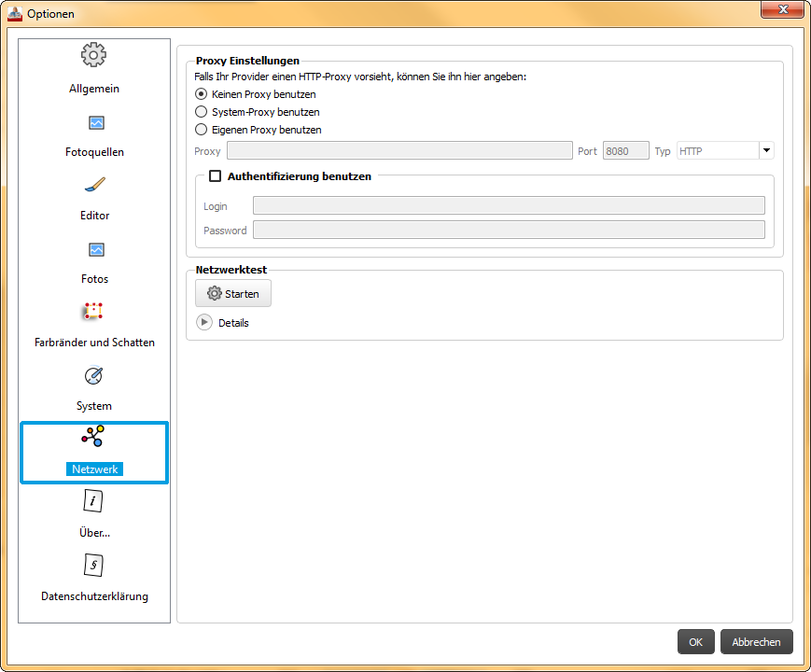Screen dimensions: 811x672
Task: Open the Editor brush icon section
Action: (95, 185)
